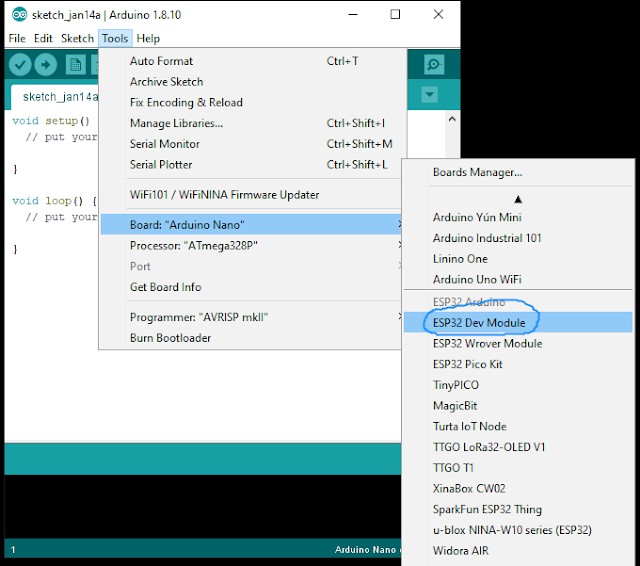The width and height of the screenshot is (640, 566).
Task: Click the void setup() code line
Action: [51, 121]
